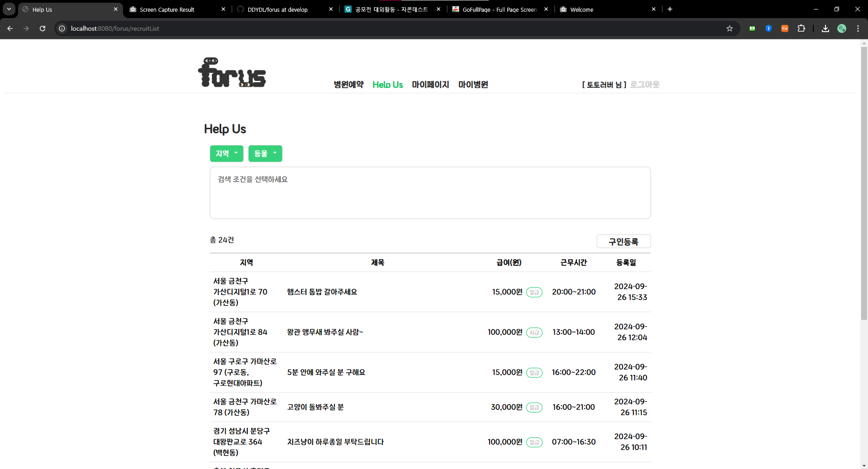Click time 13:00~14:00

tap(574, 332)
